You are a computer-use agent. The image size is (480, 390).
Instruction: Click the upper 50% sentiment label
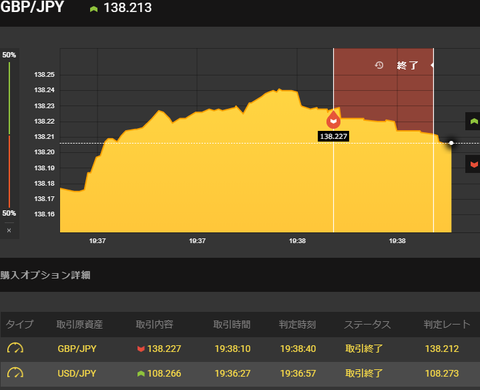[9, 55]
